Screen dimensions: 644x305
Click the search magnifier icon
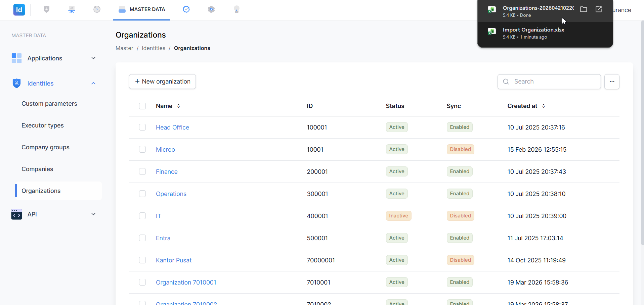click(506, 82)
